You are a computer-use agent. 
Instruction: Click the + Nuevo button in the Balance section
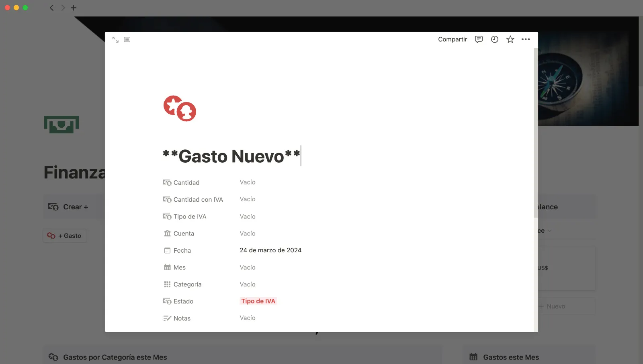[552, 306]
